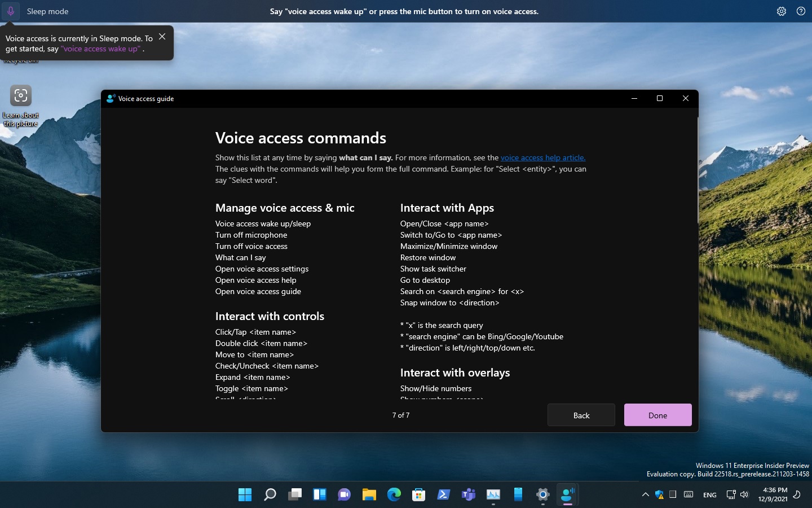Image resolution: width=812 pixels, height=508 pixels.
Task: Click the Windows Security shield in the tray
Action: point(660,495)
